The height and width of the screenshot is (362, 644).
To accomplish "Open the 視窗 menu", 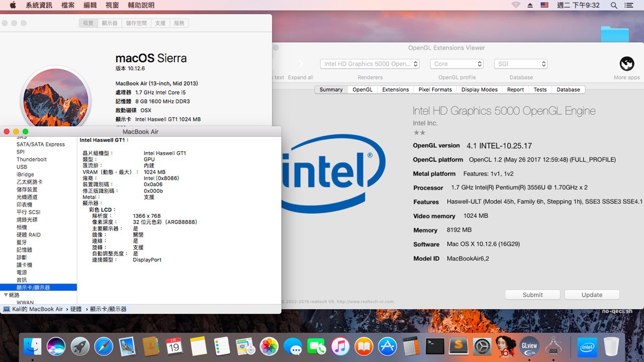I will point(112,5).
